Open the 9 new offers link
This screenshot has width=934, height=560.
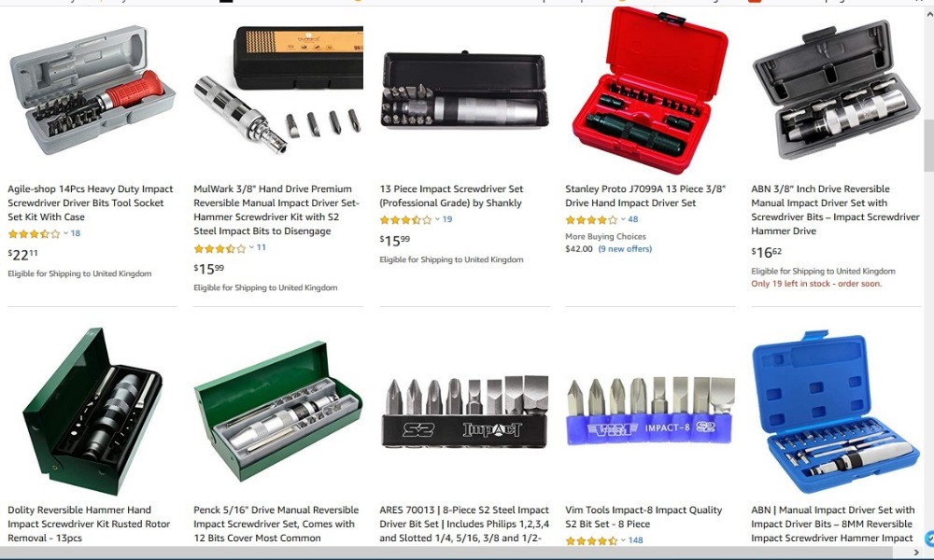[625, 249]
